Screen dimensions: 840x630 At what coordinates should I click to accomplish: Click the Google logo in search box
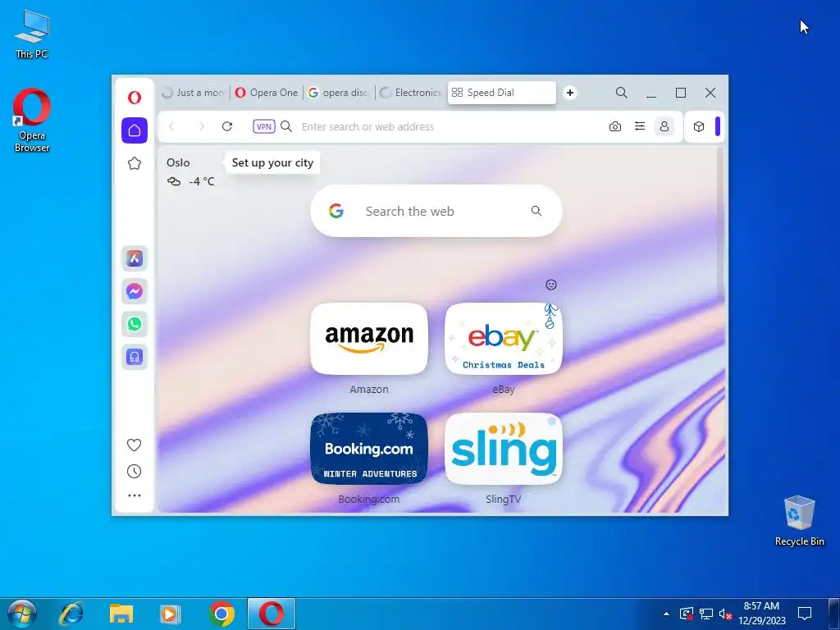336,211
